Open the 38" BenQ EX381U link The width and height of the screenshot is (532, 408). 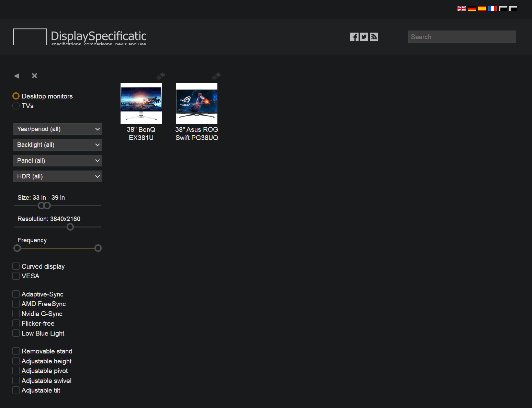pyautogui.click(x=141, y=133)
